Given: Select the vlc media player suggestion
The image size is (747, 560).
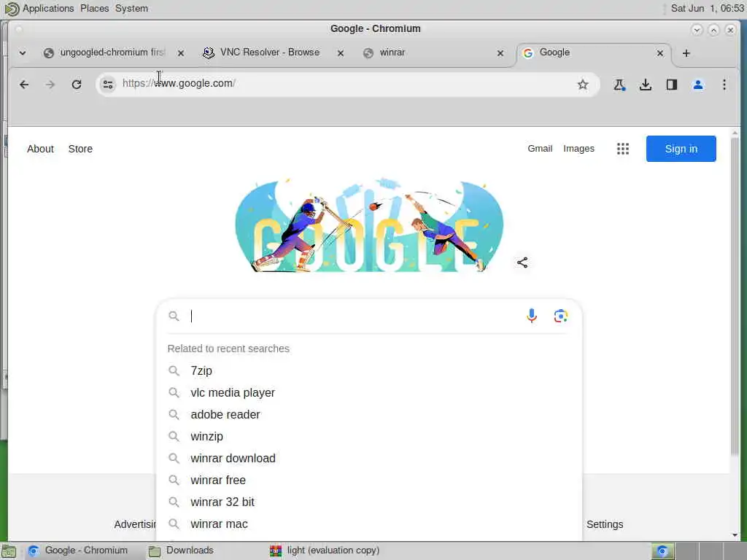Looking at the screenshot, I should 369,392.
